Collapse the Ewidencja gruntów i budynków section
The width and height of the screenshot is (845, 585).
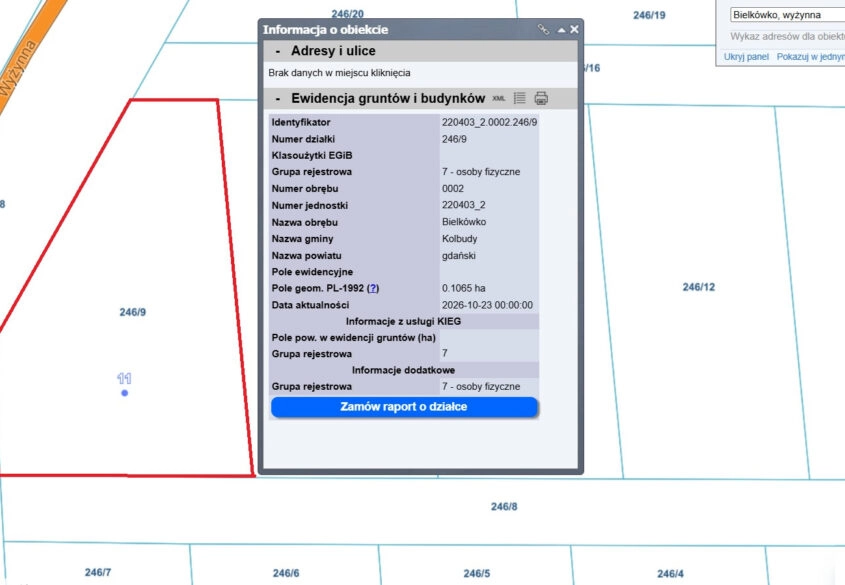click(x=278, y=99)
